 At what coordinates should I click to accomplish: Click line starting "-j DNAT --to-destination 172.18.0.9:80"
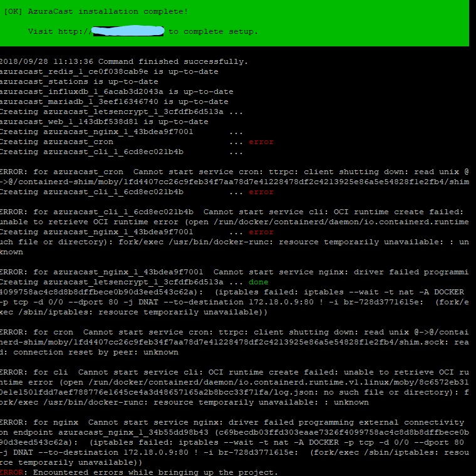pos(234,452)
